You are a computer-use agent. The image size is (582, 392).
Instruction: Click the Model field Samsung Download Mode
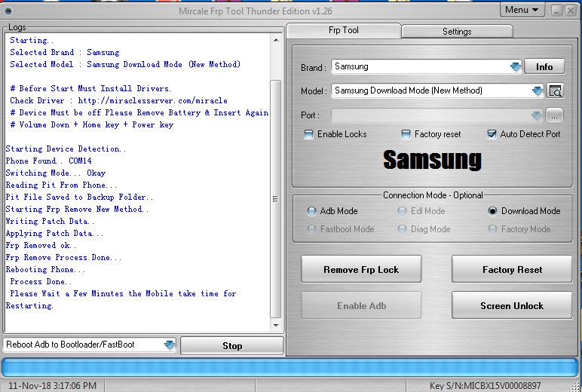tap(437, 90)
